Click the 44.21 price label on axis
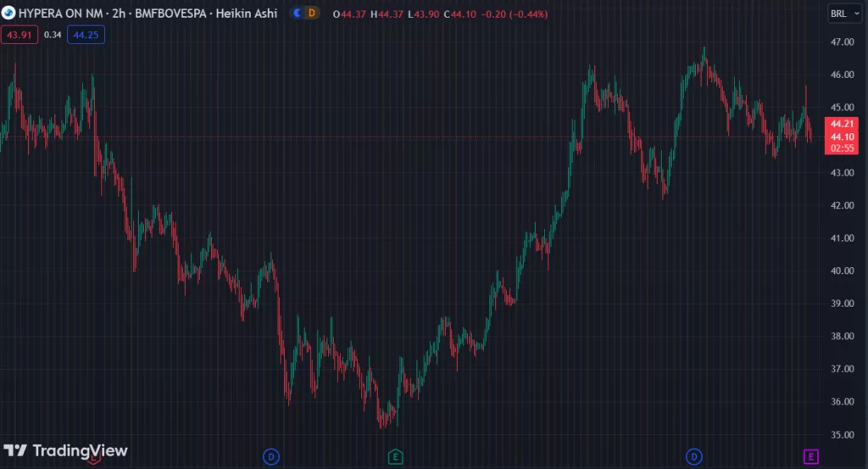868x469 pixels. point(842,124)
